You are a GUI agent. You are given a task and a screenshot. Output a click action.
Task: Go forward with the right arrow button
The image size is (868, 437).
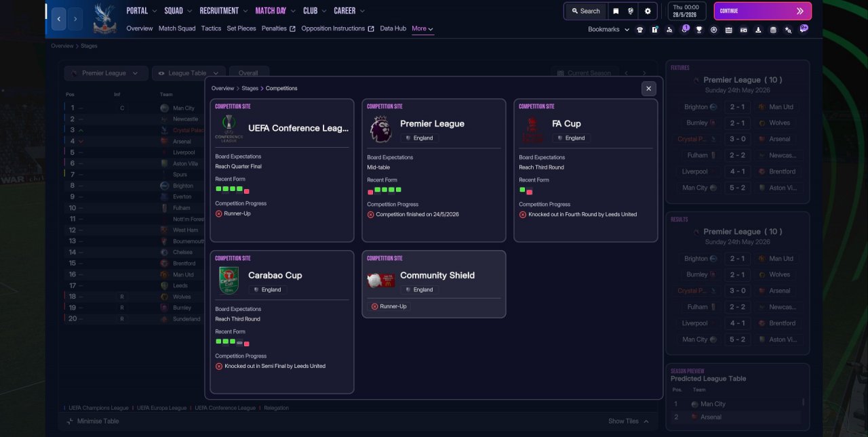pos(75,20)
